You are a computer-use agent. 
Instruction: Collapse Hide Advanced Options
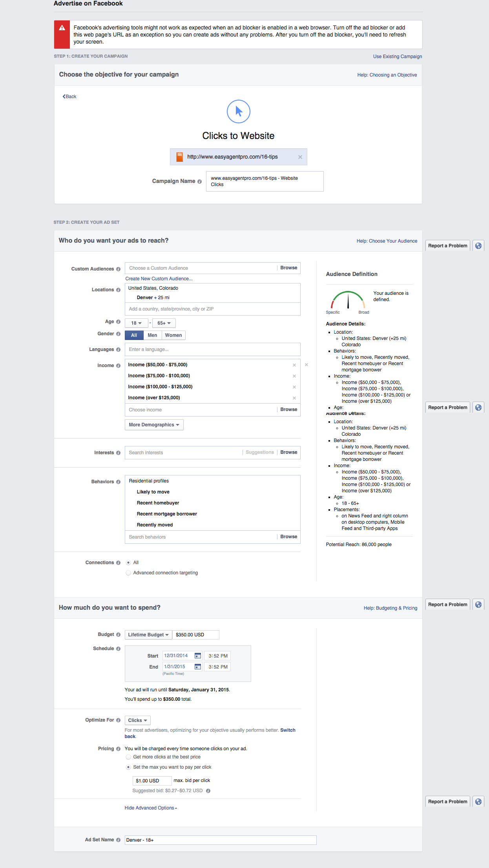[151, 808]
